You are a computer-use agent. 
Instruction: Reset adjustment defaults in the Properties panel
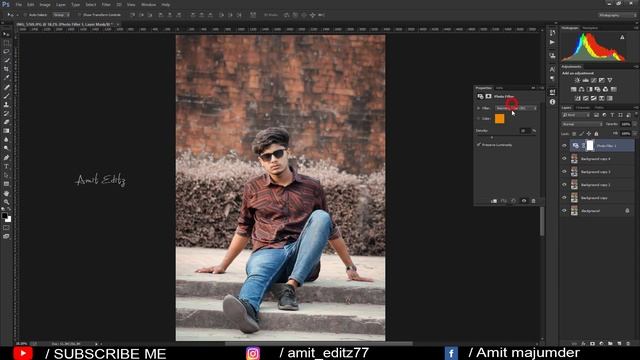click(513, 201)
